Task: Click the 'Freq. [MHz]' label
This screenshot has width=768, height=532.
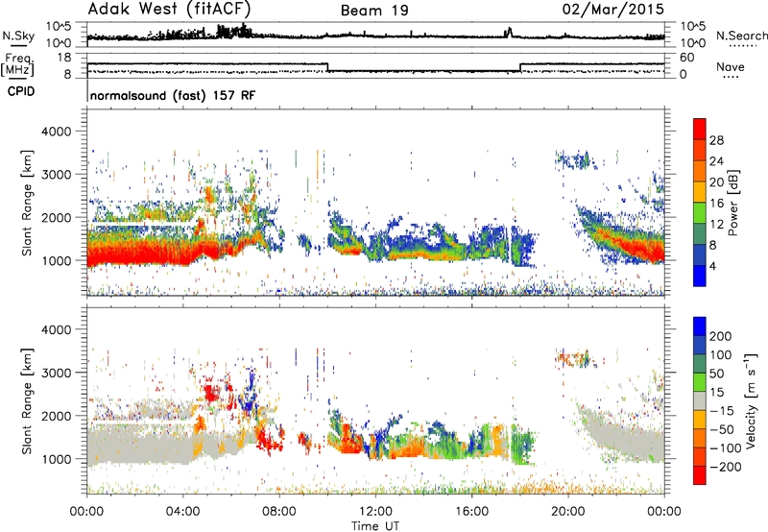Action: (17, 65)
